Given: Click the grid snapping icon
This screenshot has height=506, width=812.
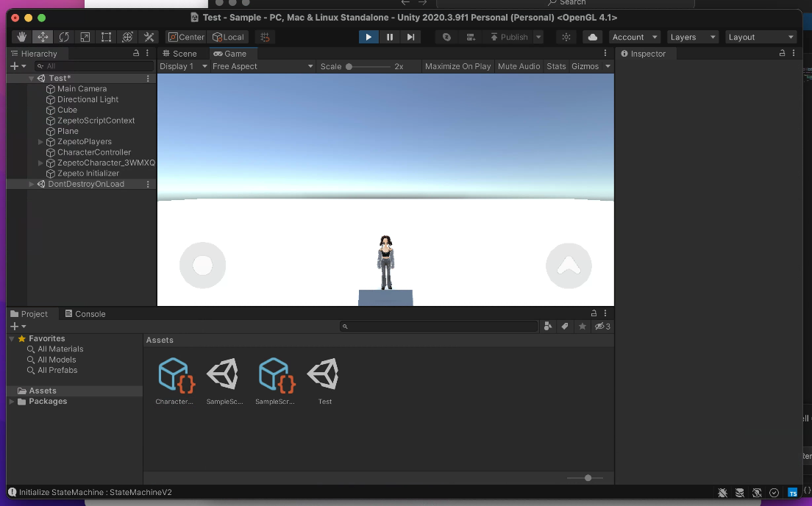Looking at the screenshot, I should (x=265, y=36).
